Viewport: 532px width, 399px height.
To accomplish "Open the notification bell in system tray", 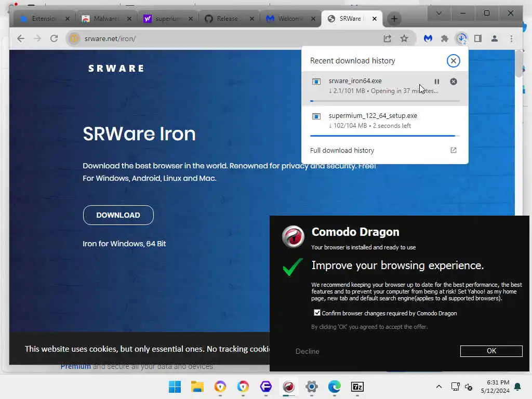I will (518, 387).
